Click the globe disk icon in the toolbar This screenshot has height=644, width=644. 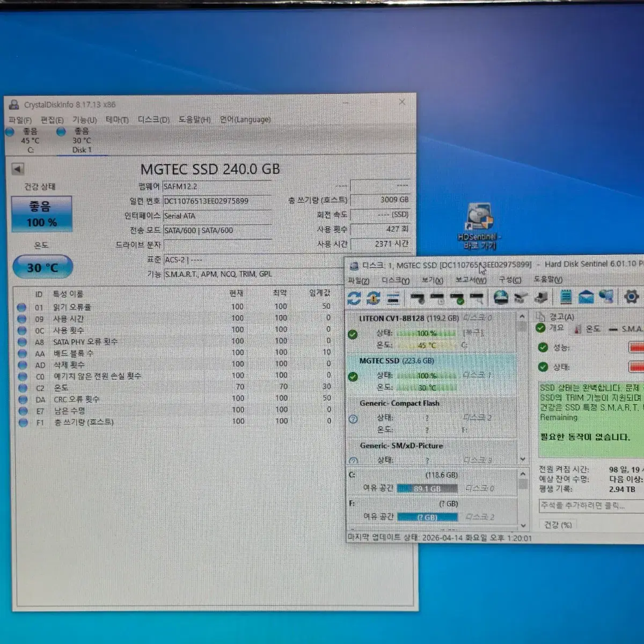[x=501, y=297]
